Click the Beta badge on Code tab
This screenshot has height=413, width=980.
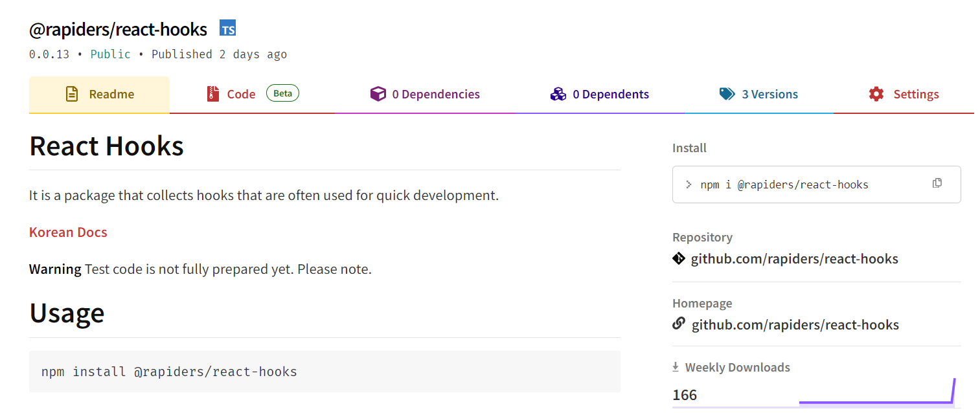(x=282, y=93)
